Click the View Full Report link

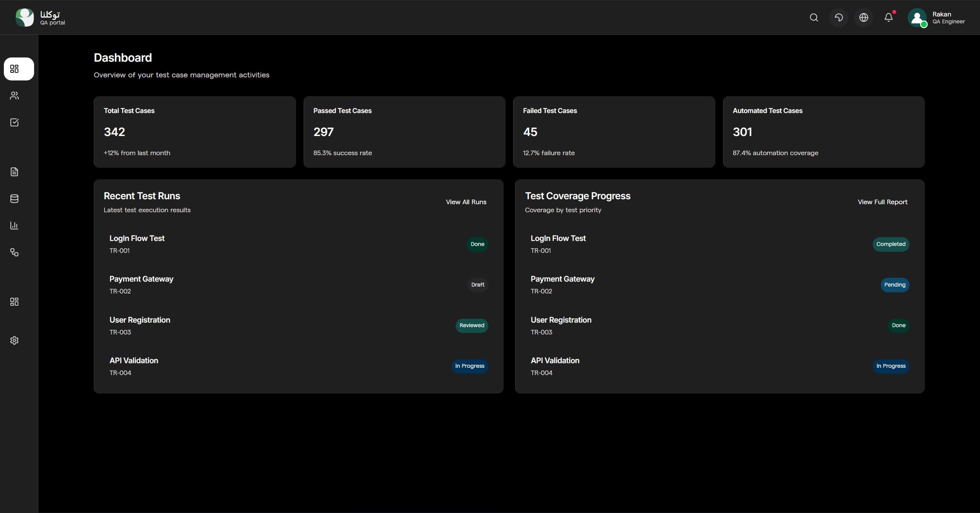point(882,202)
